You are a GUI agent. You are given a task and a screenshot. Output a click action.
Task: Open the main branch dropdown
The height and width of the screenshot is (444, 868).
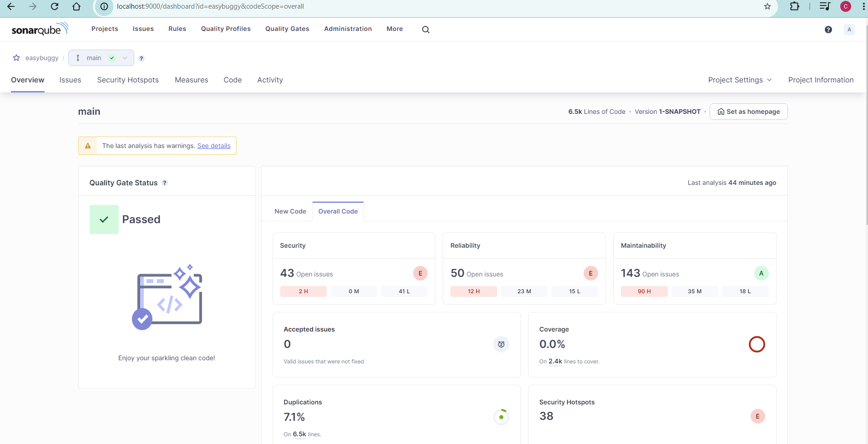point(101,58)
